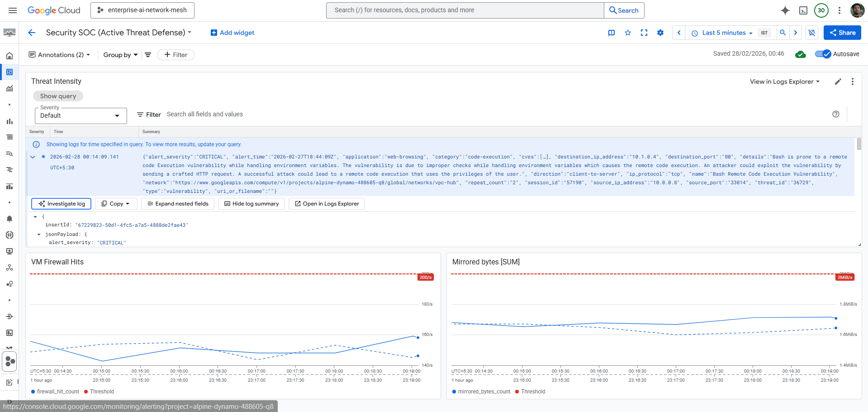Viewport: 868px width, 412px height.
Task: Add a dashboard Filter
Action: (176, 55)
